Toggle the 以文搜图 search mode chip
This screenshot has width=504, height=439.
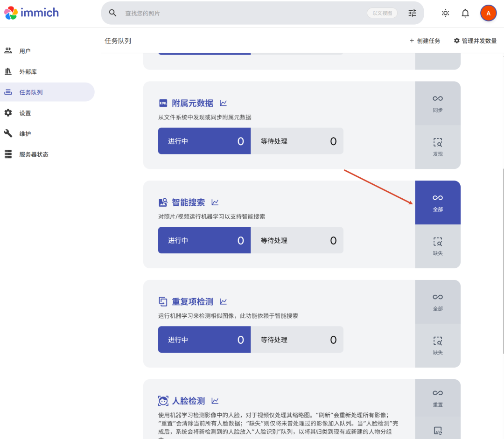click(x=382, y=13)
